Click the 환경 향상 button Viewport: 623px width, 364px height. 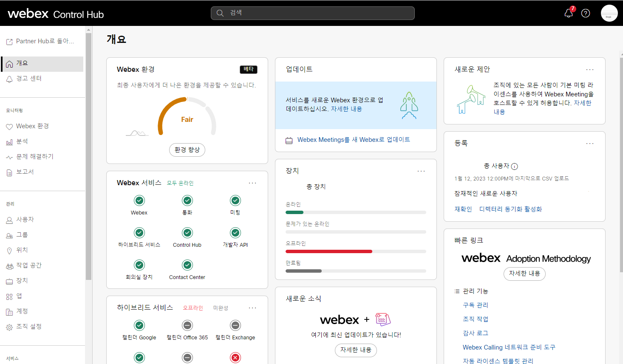point(187,150)
